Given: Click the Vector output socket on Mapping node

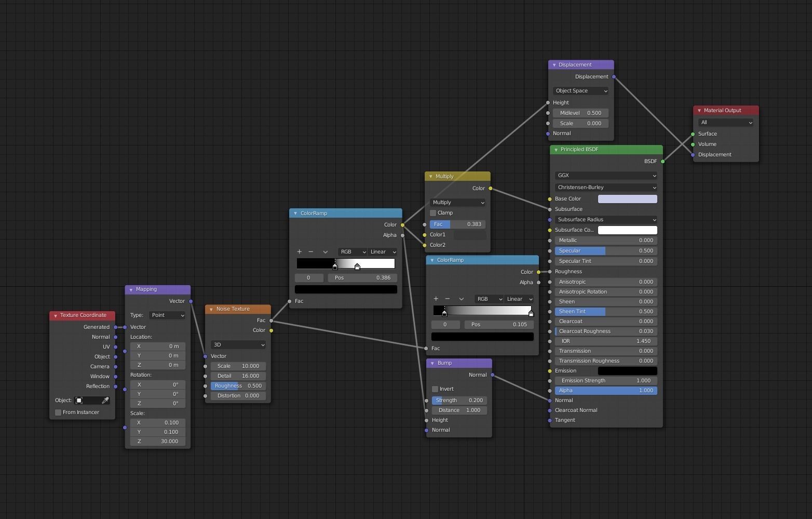Looking at the screenshot, I should [191, 301].
